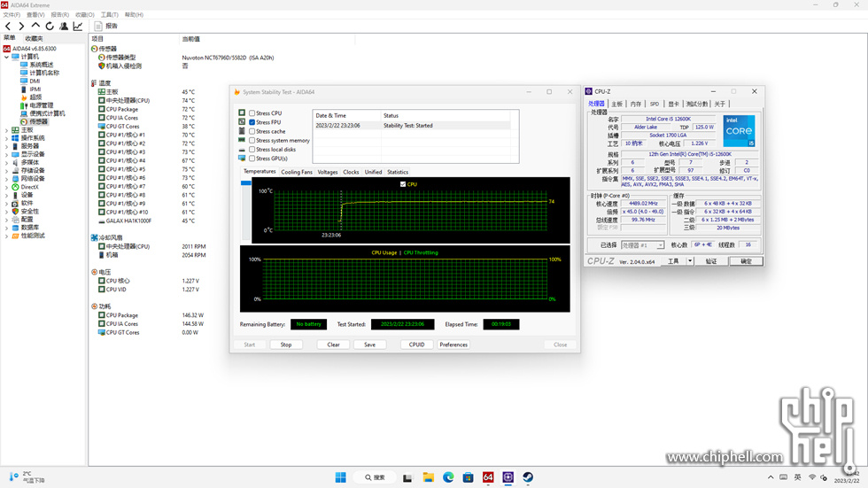Select the 超频 overclock flame icon
The width and height of the screenshot is (868, 488).
point(24,97)
